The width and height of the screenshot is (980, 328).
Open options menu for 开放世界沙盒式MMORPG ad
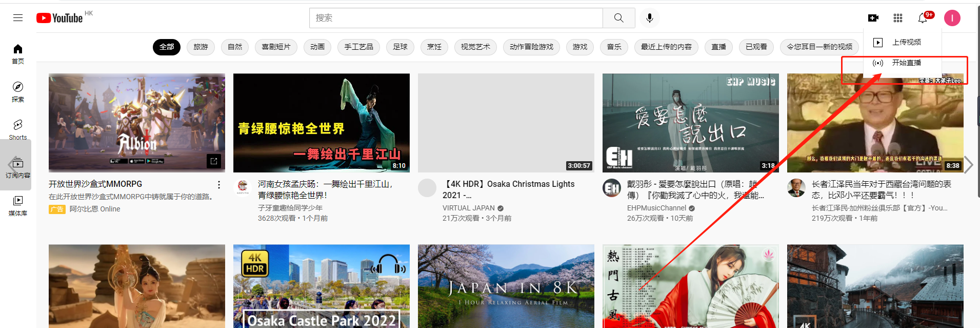coord(219,185)
